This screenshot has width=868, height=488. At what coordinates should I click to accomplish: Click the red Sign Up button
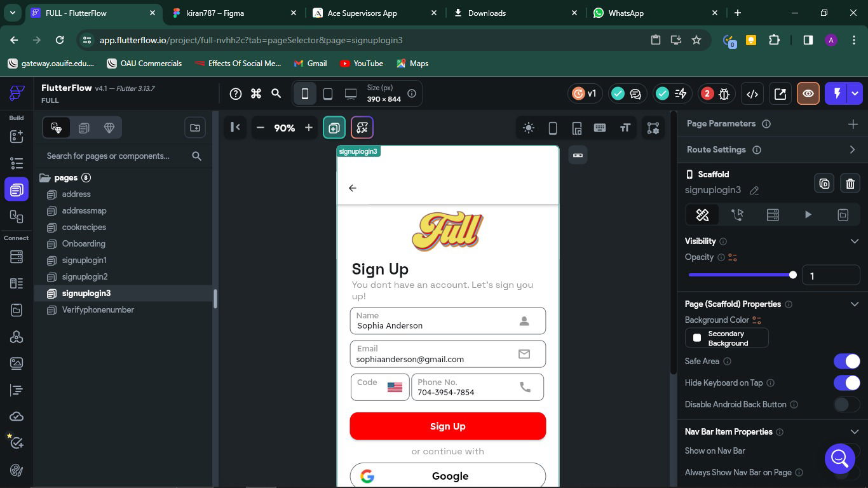click(447, 426)
